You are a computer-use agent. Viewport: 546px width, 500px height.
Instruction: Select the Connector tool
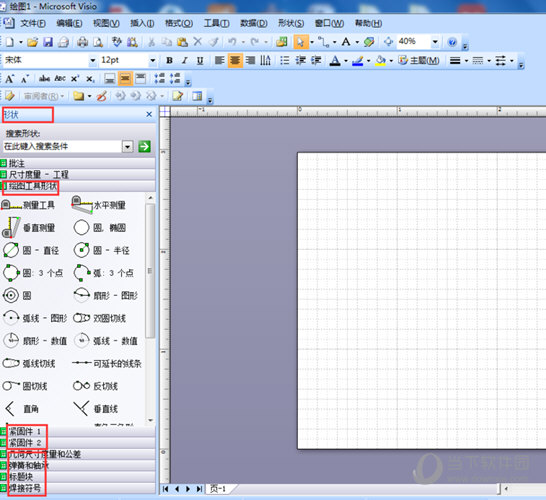(x=324, y=42)
